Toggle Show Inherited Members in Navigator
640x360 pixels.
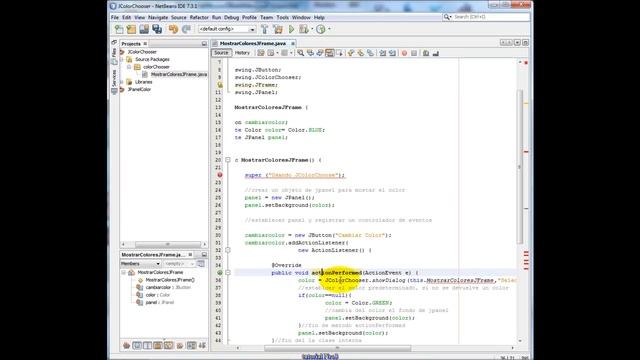[127, 346]
